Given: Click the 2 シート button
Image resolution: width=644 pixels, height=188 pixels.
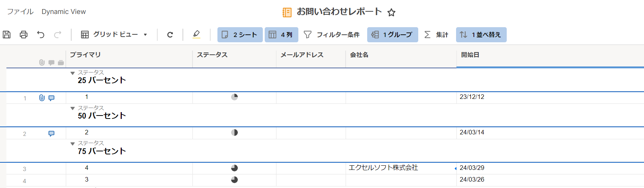Looking at the screenshot, I should (x=240, y=35).
